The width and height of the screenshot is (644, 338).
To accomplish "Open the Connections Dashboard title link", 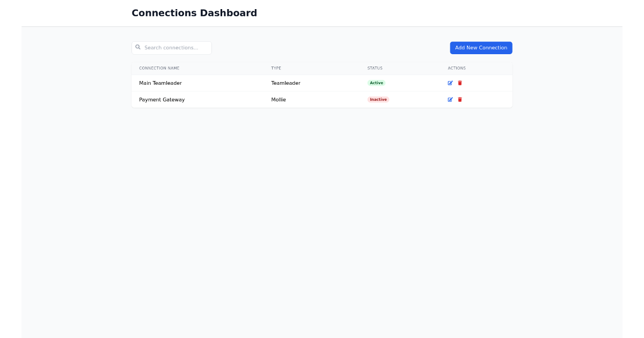I will 194,12.
